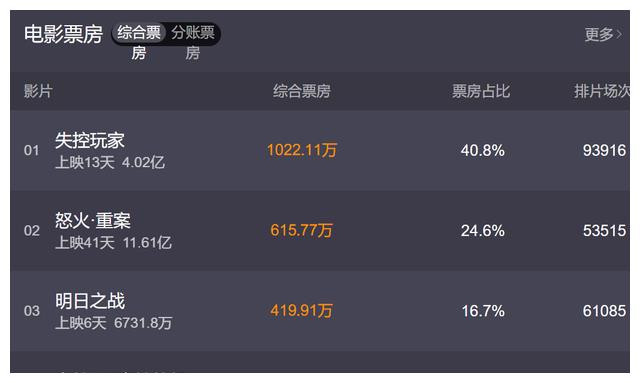The width and height of the screenshot is (640, 383).
Task: Open the movie 失控玩家
Action: 90,140
